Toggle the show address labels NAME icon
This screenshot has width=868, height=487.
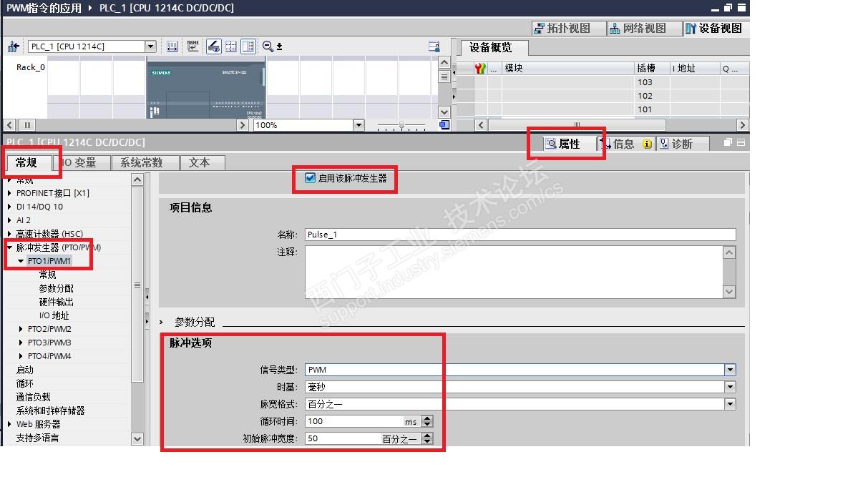pyautogui.click(x=192, y=46)
